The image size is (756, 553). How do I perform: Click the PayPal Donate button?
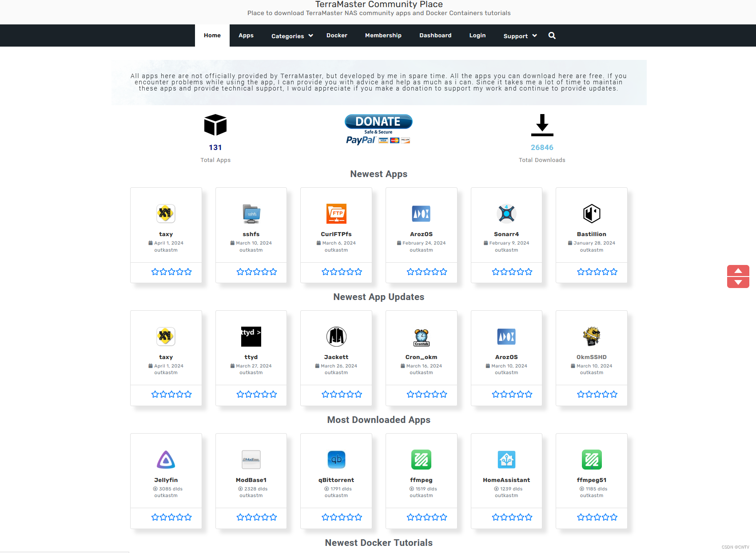pyautogui.click(x=378, y=129)
